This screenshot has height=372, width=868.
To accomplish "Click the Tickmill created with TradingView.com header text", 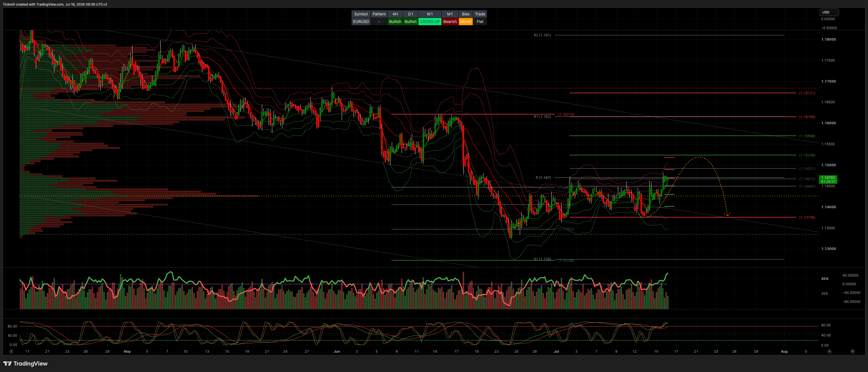I will point(55,4).
